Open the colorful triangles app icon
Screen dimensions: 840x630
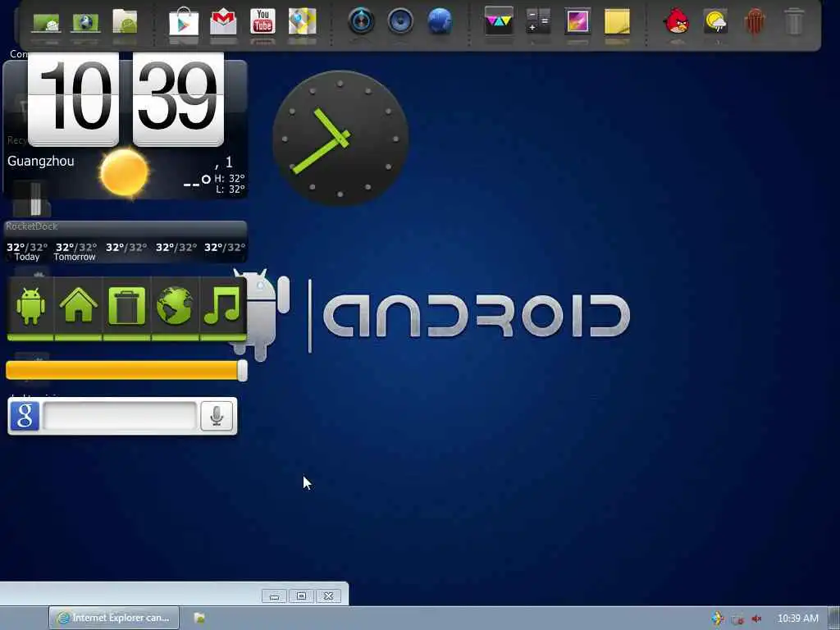499,21
